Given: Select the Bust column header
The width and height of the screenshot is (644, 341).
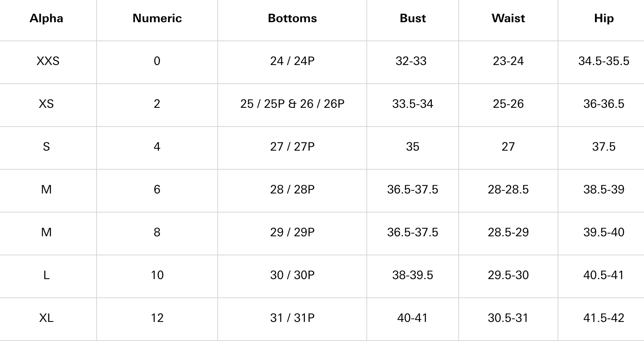Looking at the screenshot, I should click(x=412, y=18).
